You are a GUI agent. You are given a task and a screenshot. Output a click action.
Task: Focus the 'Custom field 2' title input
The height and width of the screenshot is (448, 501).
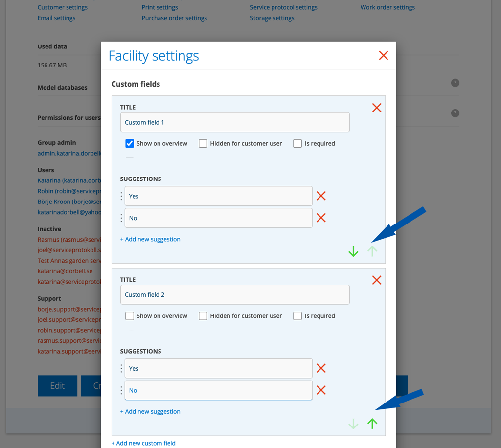(x=235, y=295)
